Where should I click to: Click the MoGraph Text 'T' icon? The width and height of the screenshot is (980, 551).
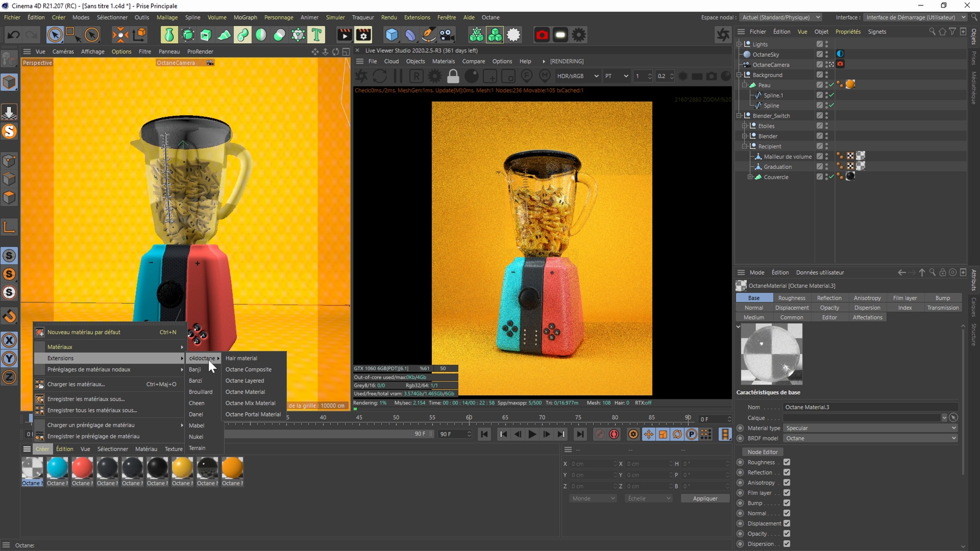(x=316, y=35)
